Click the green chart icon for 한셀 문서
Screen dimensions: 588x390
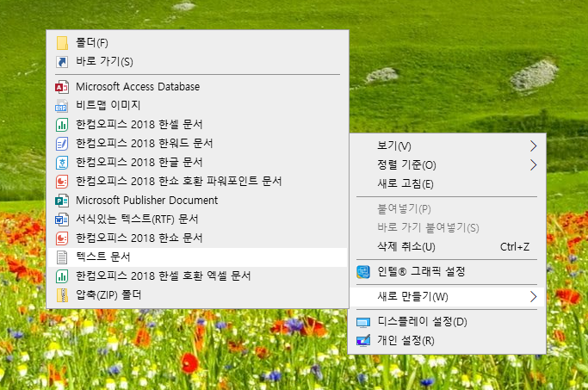62,125
